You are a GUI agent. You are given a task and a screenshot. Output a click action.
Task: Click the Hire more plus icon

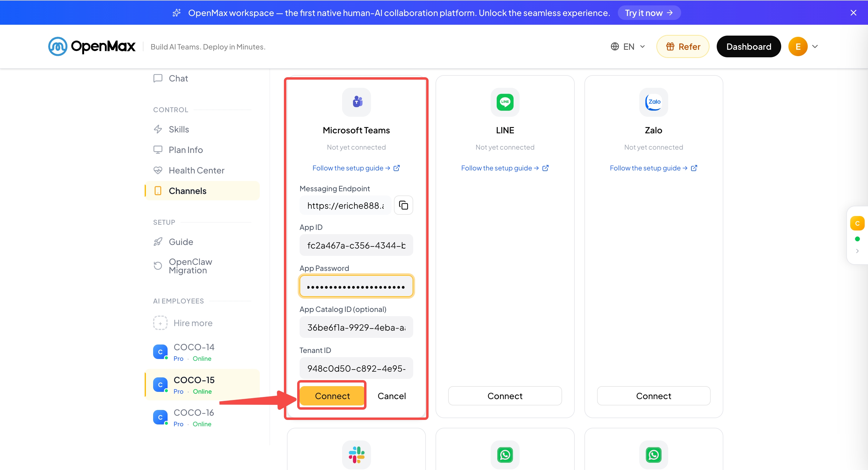point(160,323)
